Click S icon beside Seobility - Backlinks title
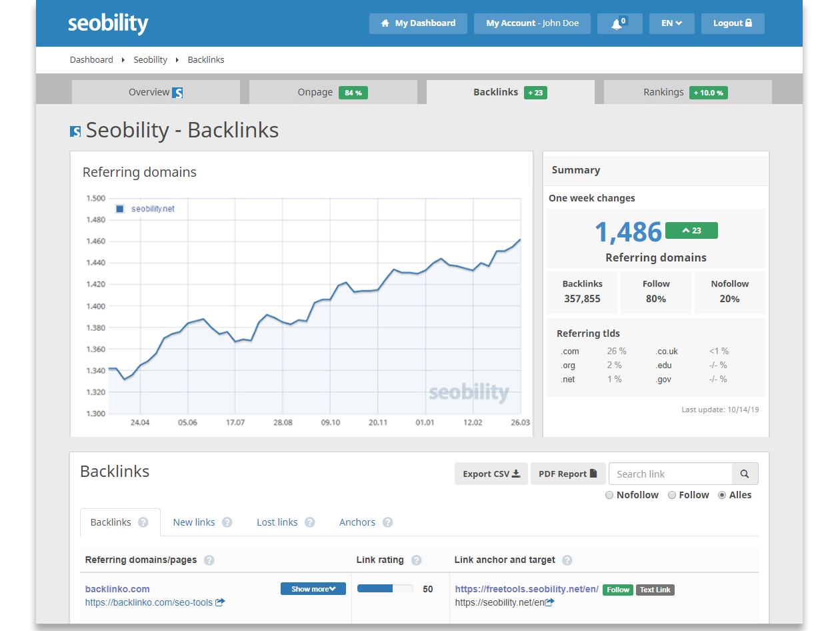Viewport: 840px width, 631px height. click(75, 131)
